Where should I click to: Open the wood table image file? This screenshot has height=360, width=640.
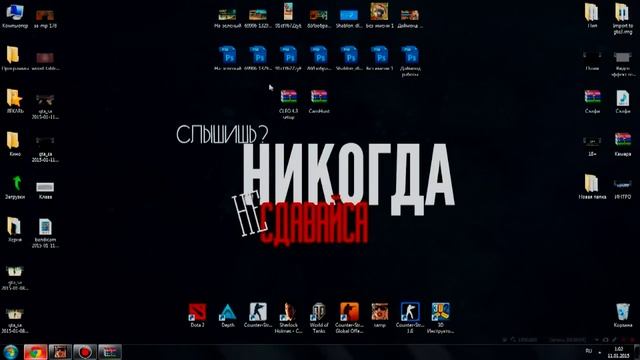point(45,61)
